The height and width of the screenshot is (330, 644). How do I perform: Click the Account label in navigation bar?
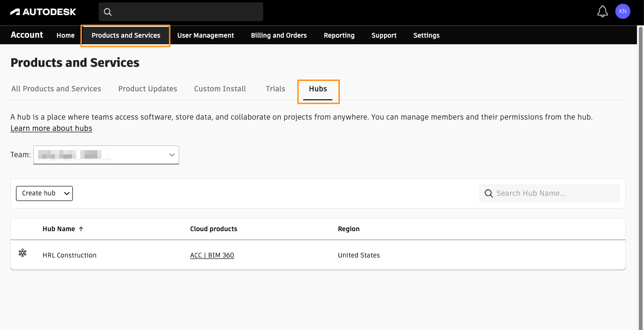27,35
